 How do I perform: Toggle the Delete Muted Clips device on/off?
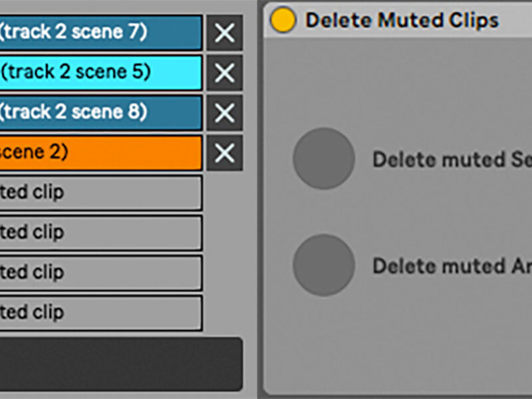[283, 21]
